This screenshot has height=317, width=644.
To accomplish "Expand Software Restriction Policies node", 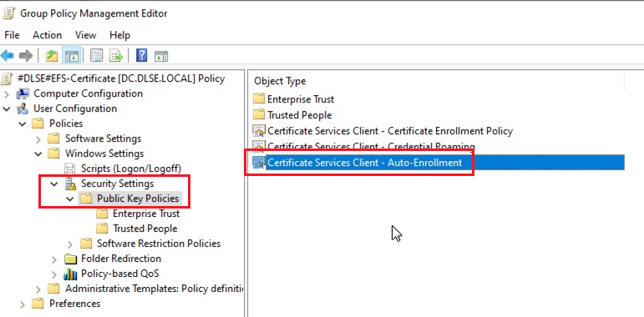I will pos(70,244).
